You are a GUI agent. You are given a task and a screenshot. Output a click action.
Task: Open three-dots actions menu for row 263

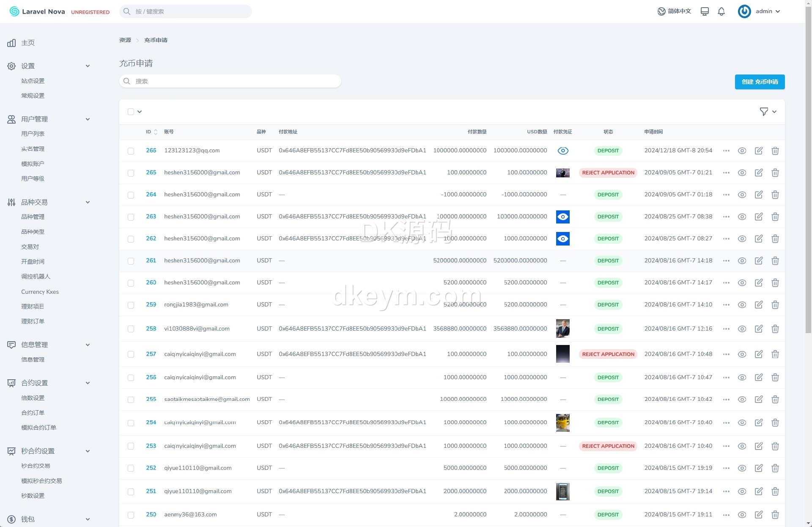coord(726,217)
